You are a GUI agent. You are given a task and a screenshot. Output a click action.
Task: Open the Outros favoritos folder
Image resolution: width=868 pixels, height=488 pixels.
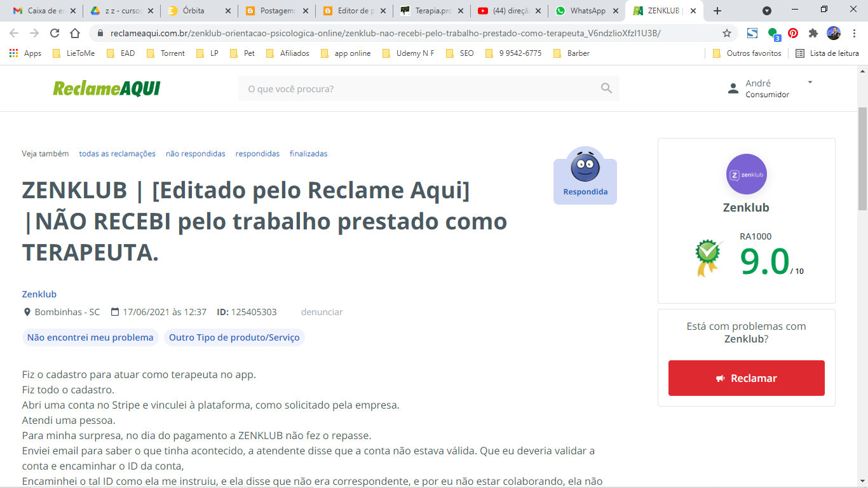(747, 53)
